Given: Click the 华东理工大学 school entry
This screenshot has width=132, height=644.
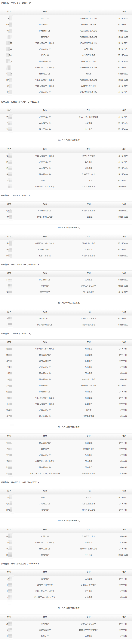Looking at the screenshot, I should (x=45, y=123).
